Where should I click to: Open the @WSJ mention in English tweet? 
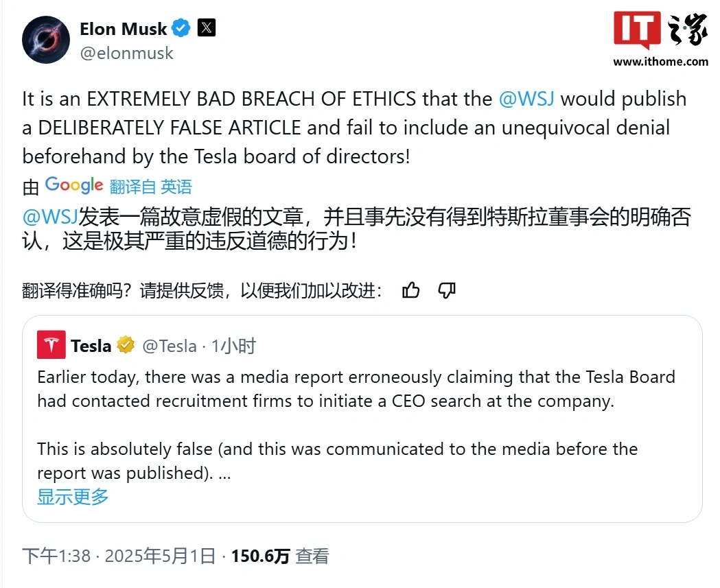click(x=526, y=99)
